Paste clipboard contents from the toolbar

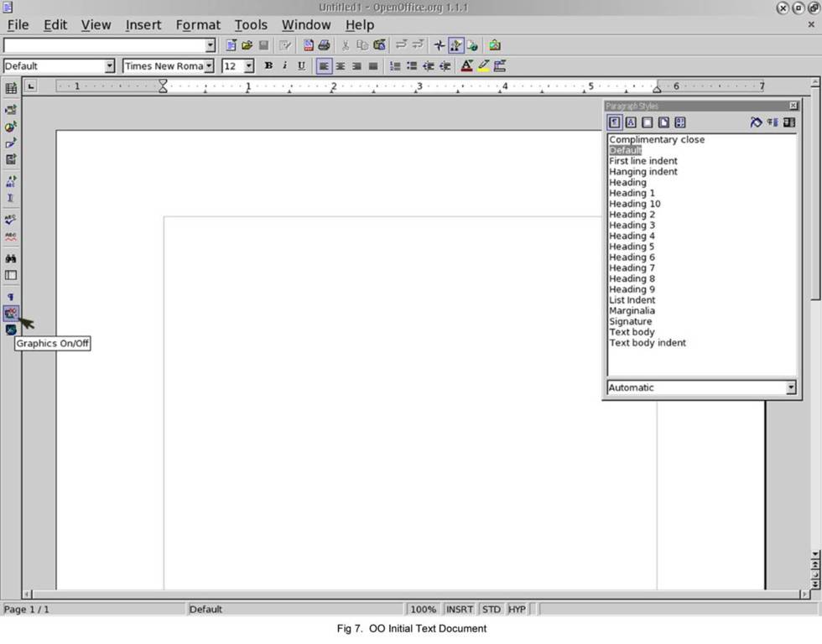pos(379,45)
